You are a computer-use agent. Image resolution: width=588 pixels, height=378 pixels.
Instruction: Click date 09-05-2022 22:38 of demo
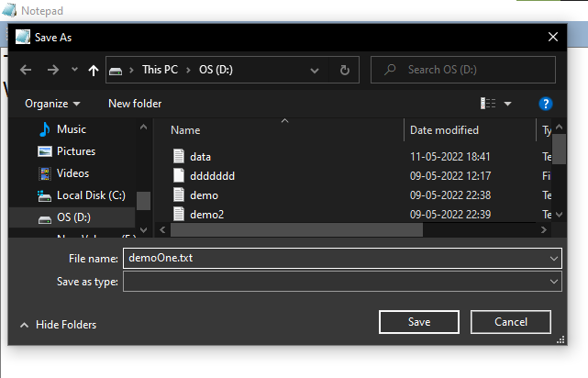[x=450, y=195]
